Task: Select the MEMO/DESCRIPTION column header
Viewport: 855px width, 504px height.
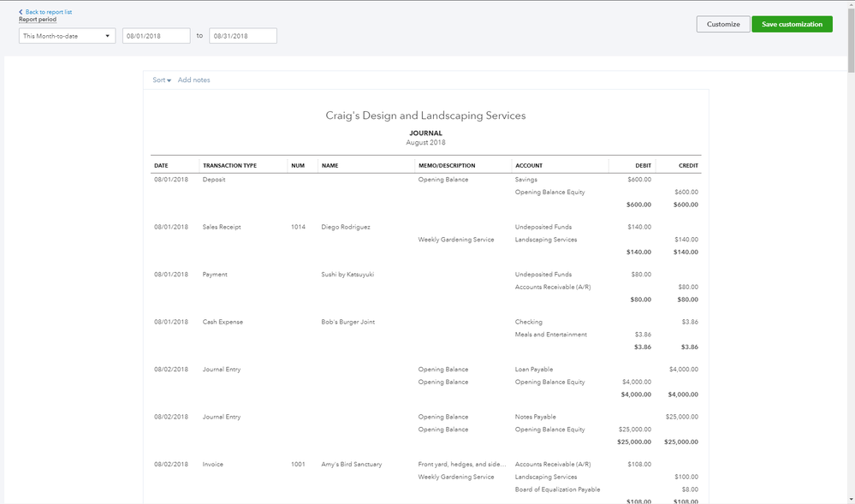Action: [446, 165]
